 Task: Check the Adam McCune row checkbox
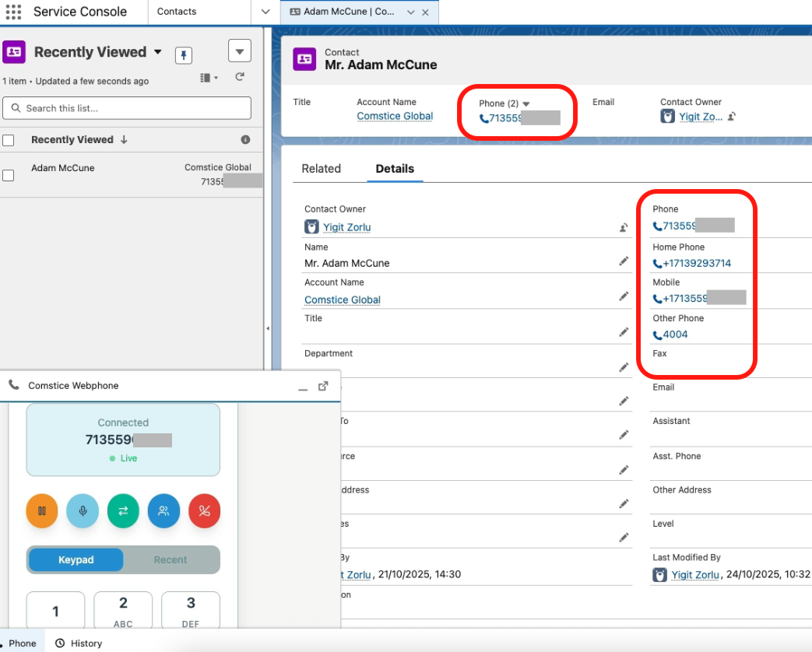point(9,175)
